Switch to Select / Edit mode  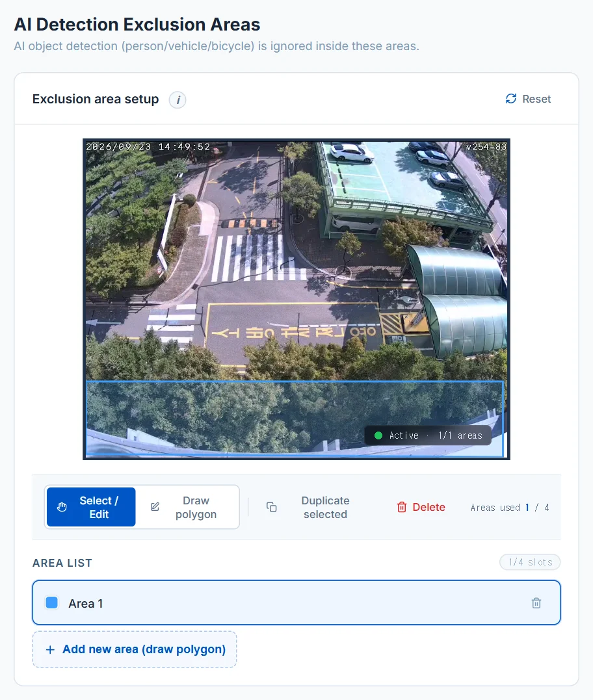91,507
